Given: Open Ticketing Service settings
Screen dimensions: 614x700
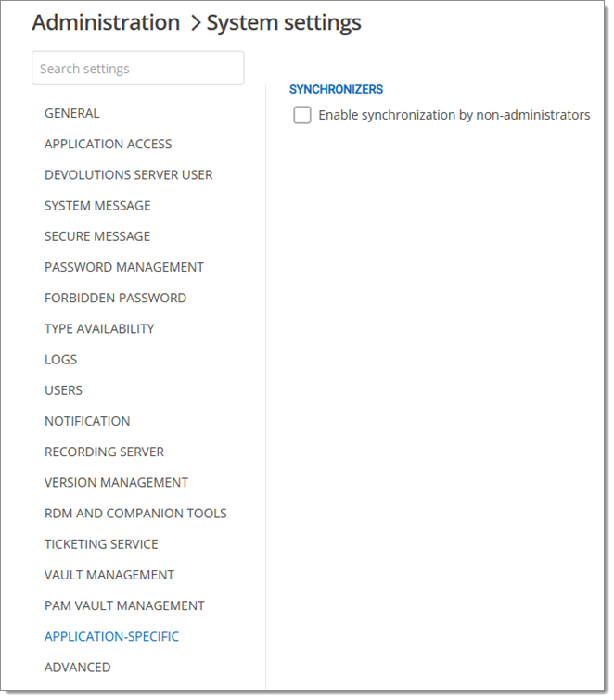Looking at the screenshot, I should [101, 543].
